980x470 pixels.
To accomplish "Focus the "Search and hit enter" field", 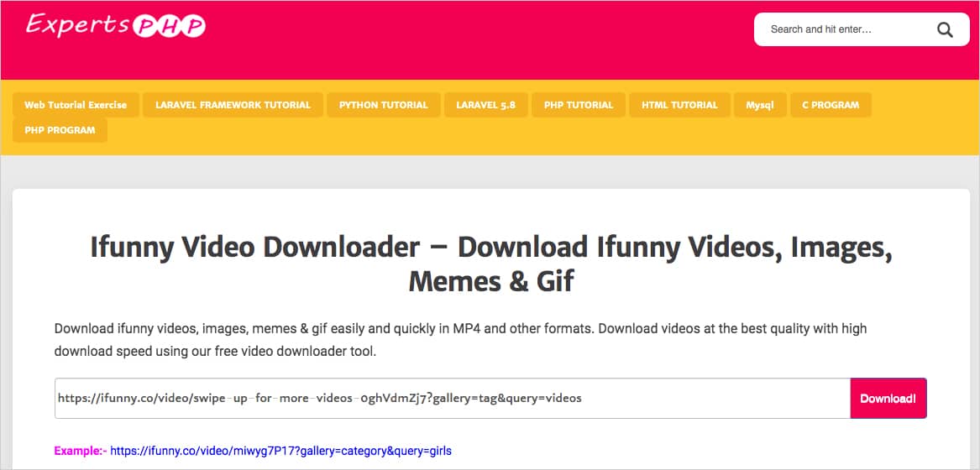I will click(844, 29).
